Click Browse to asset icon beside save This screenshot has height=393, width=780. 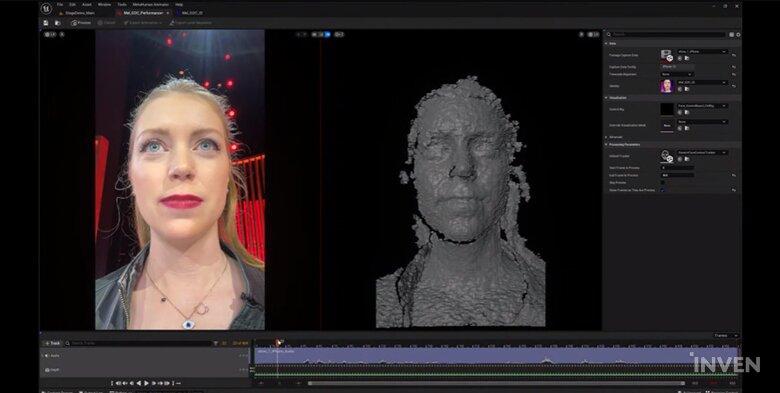tap(58, 23)
